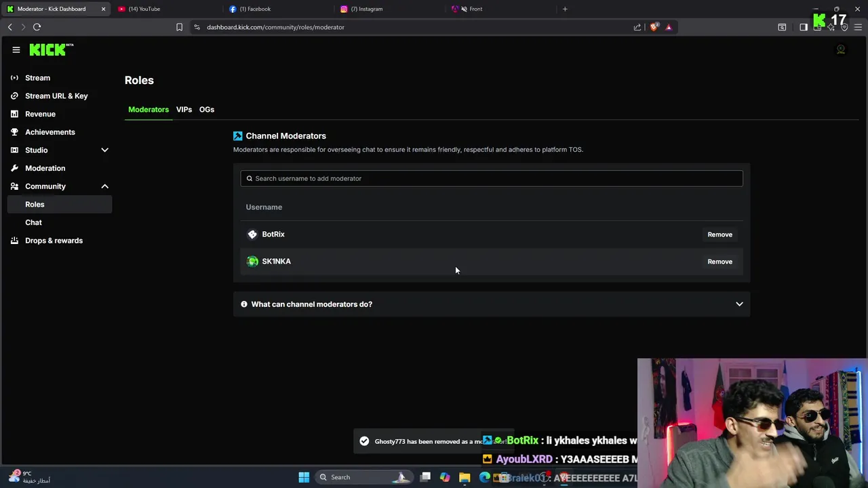The height and width of the screenshot is (488, 868).
Task: Switch to Facebook browser tab
Action: (x=278, y=9)
